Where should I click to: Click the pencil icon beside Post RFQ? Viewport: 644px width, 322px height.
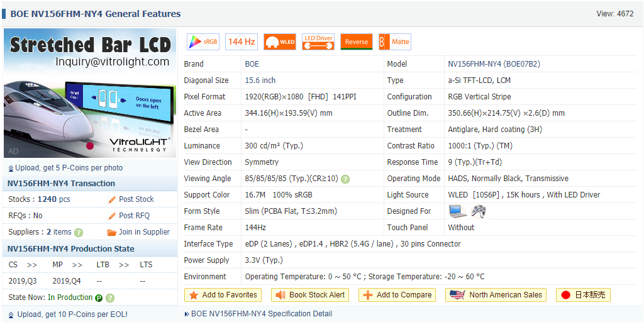point(112,216)
